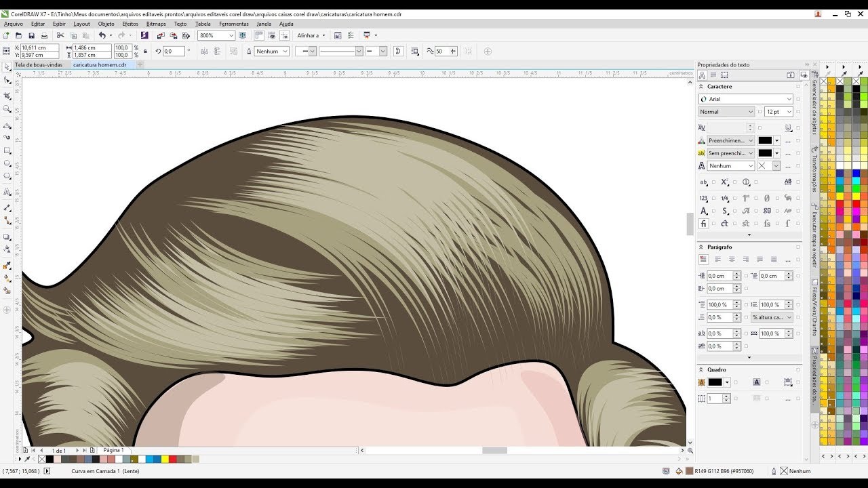Open the 12 pt font size dropdown

[x=789, y=112]
